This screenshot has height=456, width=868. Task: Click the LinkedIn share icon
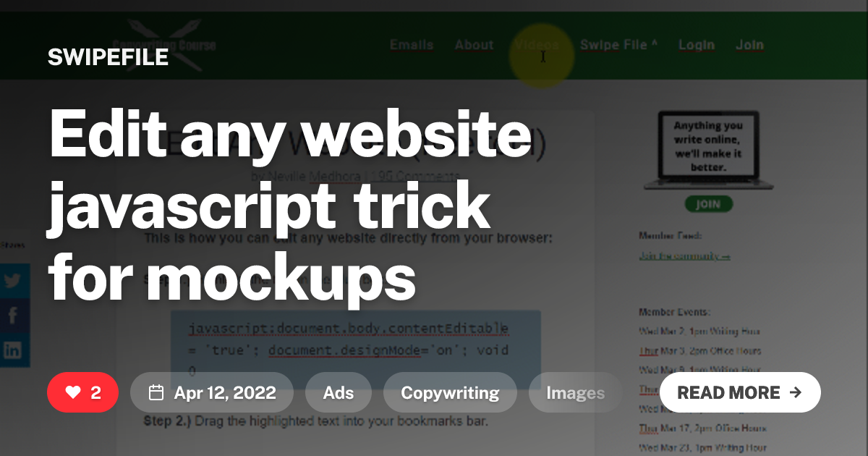coord(12,350)
